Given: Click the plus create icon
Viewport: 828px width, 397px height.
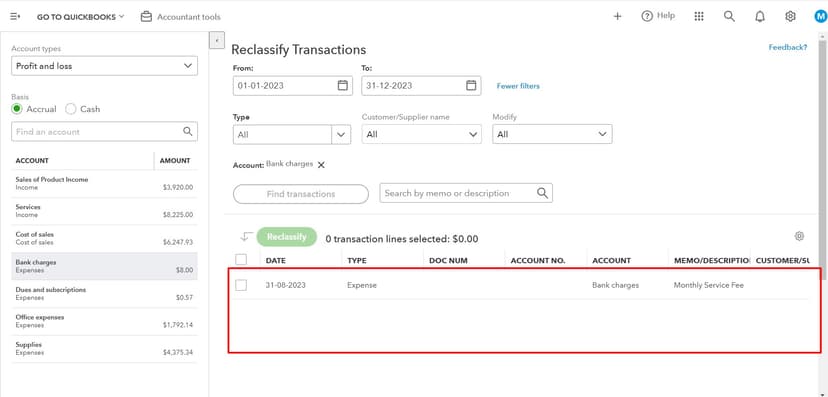Looking at the screenshot, I should click(x=617, y=16).
